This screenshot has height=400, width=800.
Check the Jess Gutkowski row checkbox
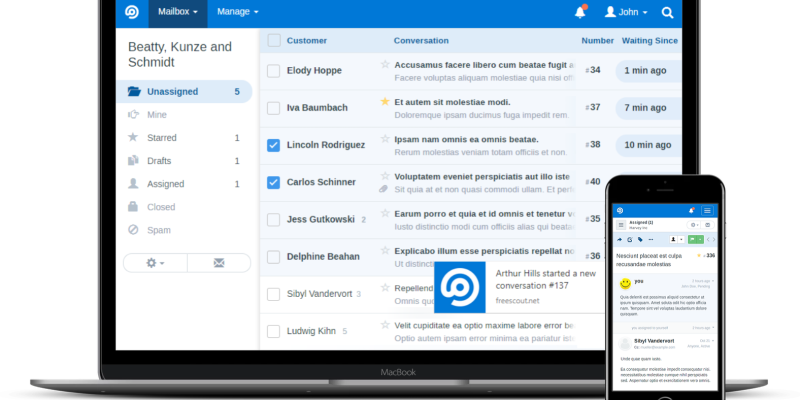(x=273, y=220)
